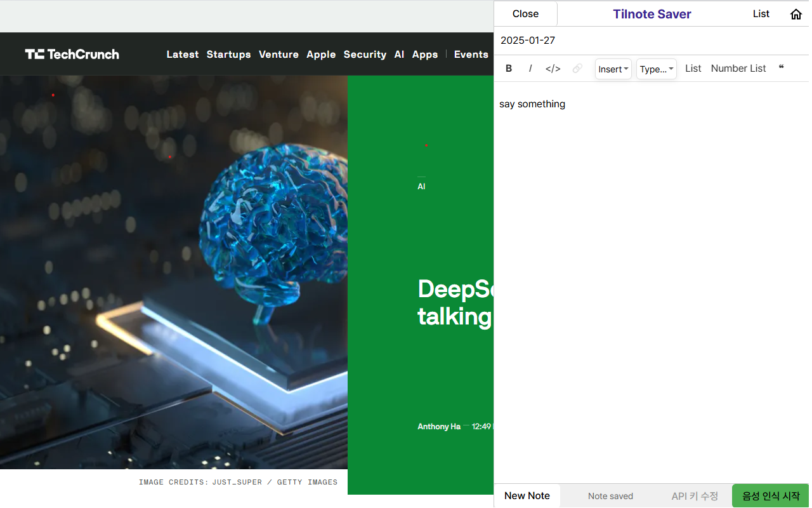
Task: Open the Startups section on TechCrunch
Action: tap(228, 55)
